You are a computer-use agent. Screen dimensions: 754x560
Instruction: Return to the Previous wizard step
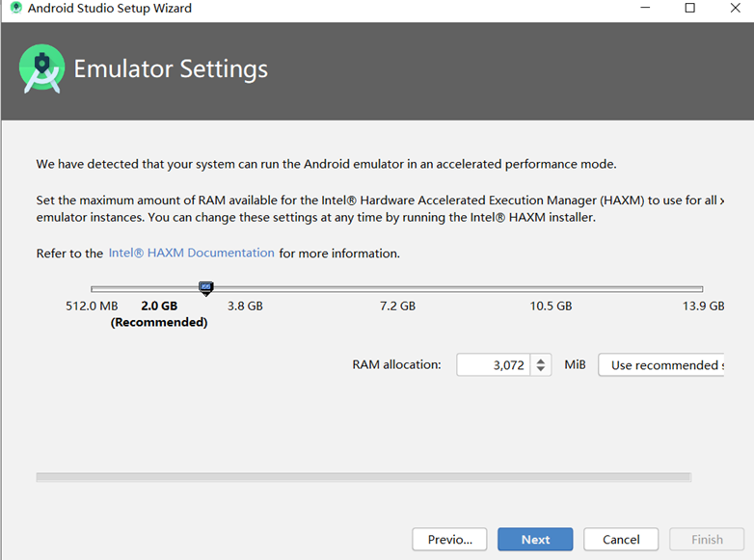[x=449, y=540]
